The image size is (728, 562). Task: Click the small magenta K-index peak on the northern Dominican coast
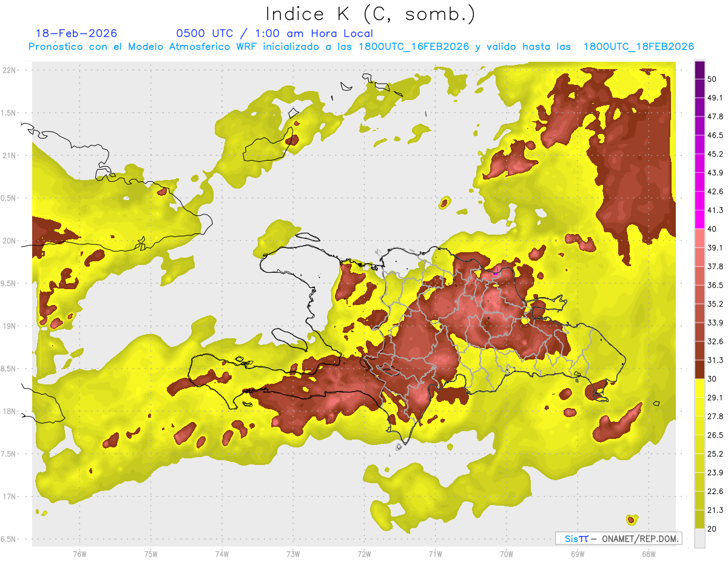coord(497,271)
